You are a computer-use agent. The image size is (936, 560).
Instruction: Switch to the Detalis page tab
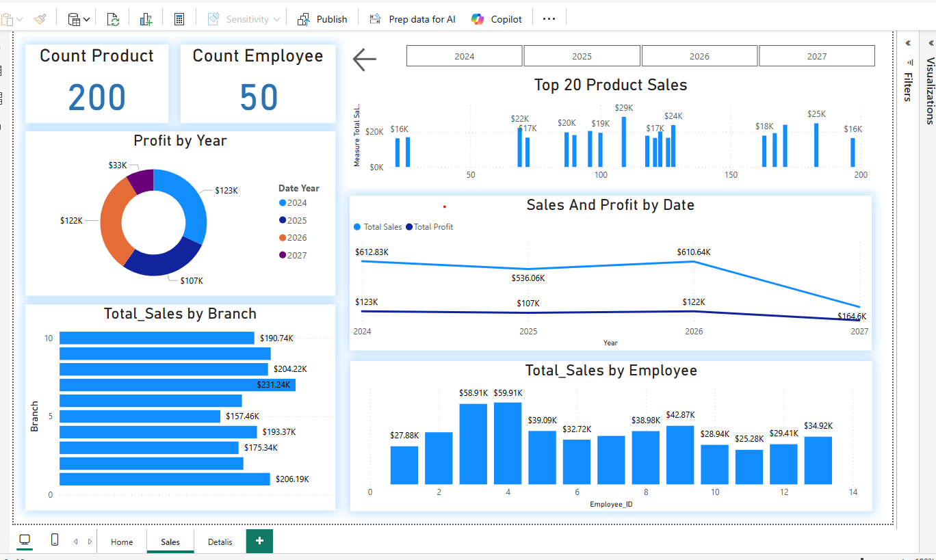220,542
